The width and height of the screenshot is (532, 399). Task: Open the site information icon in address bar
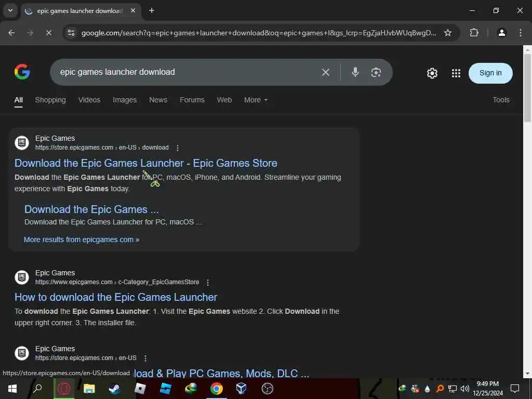coord(71,33)
